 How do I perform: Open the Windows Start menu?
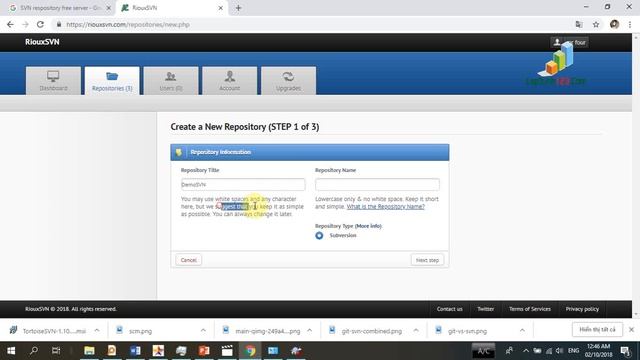(x=11, y=351)
